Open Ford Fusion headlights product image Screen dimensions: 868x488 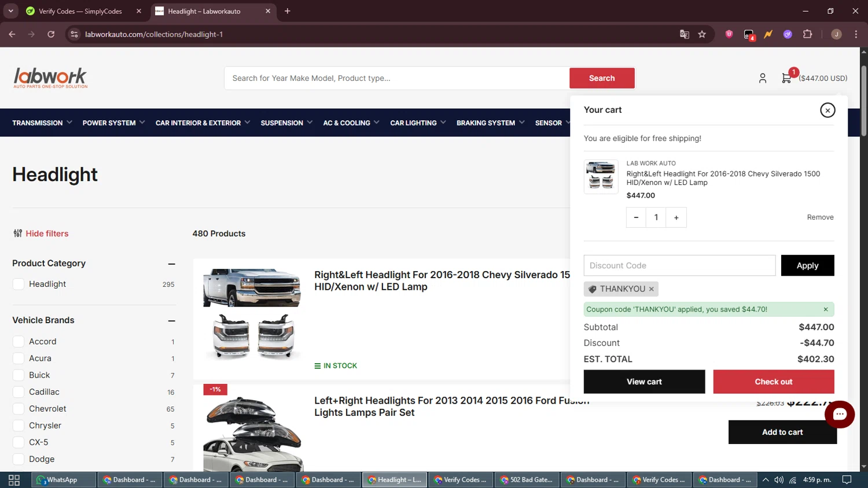point(253,434)
